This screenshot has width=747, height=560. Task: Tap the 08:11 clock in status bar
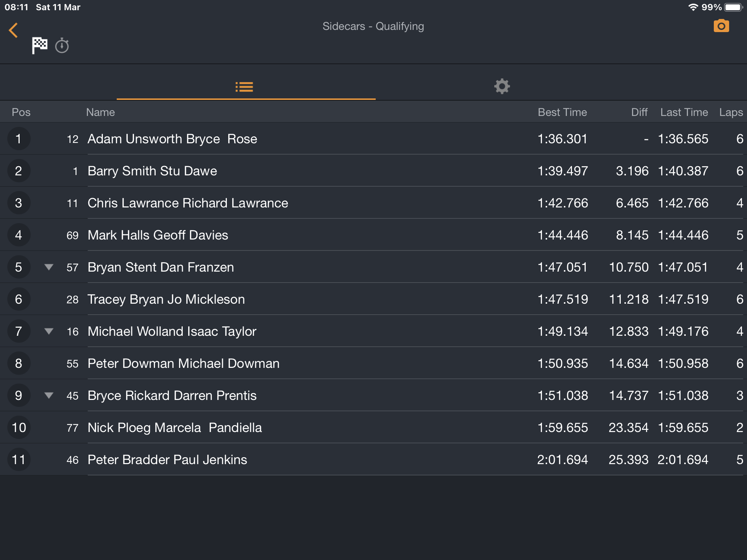click(16, 7)
